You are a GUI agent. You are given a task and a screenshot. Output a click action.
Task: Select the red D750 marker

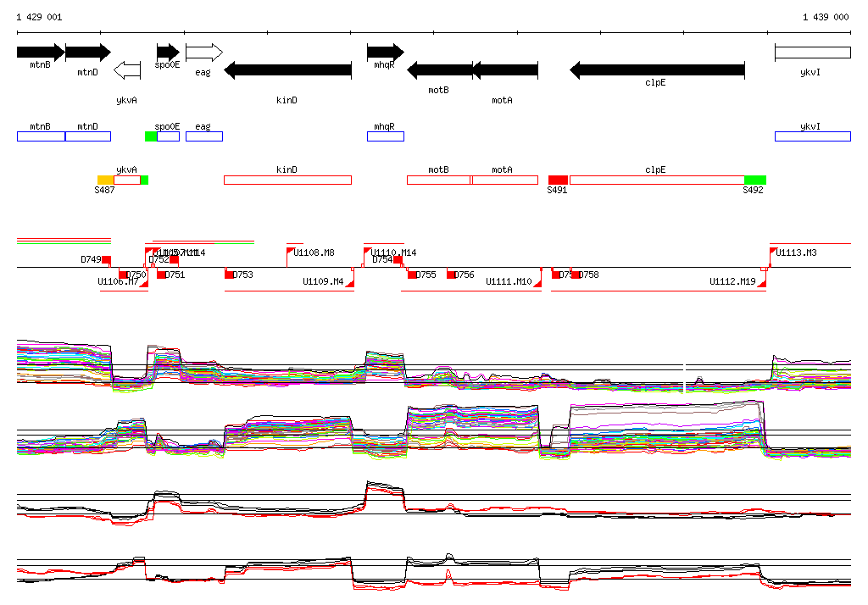[x=123, y=275]
